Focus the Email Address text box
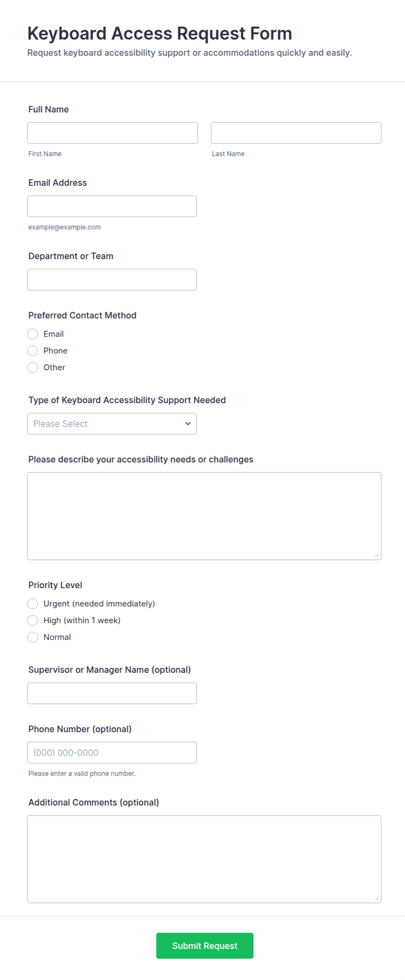The image size is (405, 980). click(112, 206)
